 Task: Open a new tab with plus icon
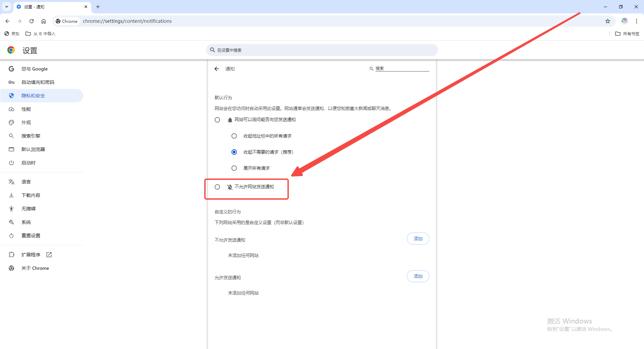(98, 7)
